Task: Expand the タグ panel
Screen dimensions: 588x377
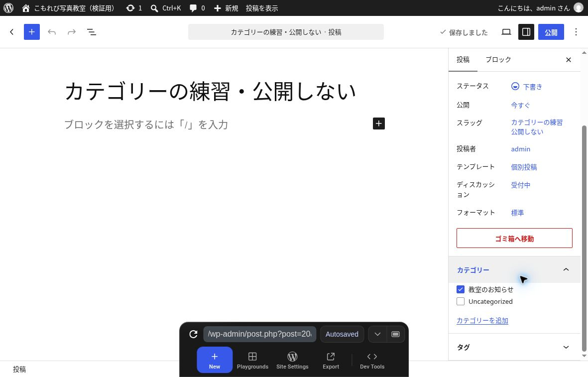Action: pos(514,347)
